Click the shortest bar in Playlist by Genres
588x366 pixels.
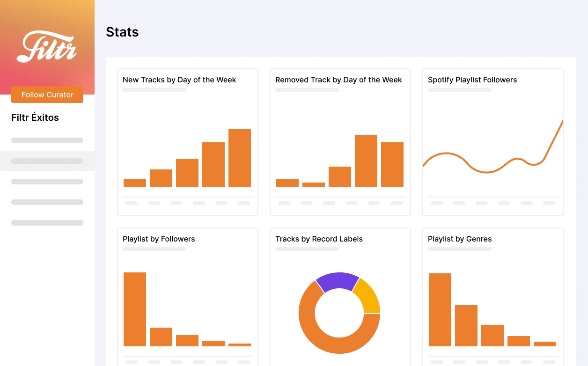(545, 344)
